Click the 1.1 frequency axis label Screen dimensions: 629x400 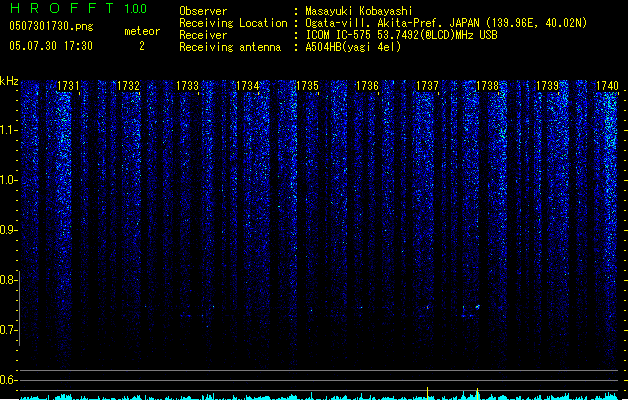point(8,130)
